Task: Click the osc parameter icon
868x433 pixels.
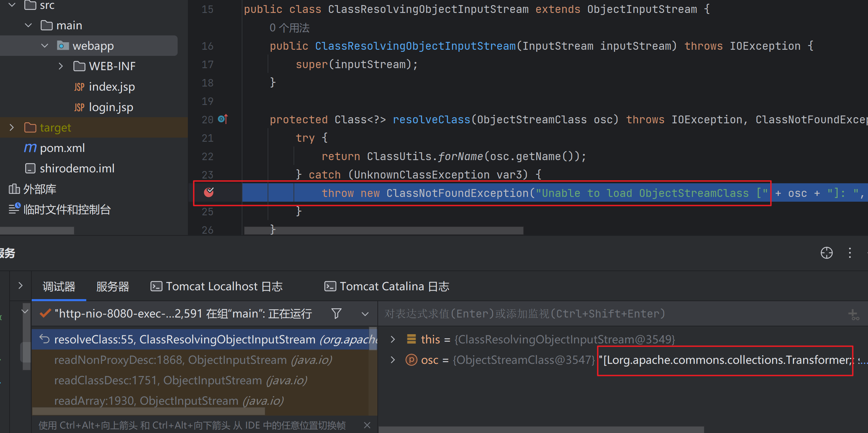Action: tap(411, 360)
